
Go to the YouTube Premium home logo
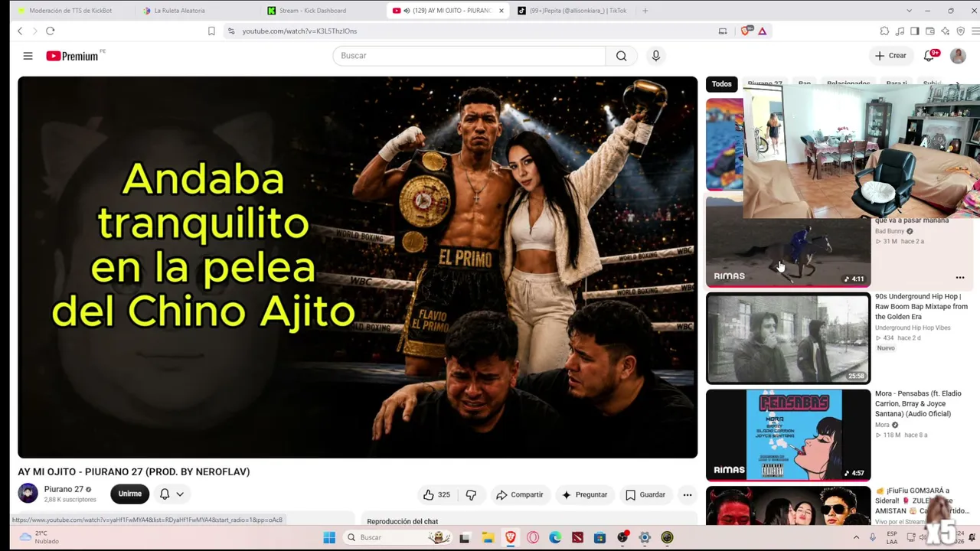73,56
